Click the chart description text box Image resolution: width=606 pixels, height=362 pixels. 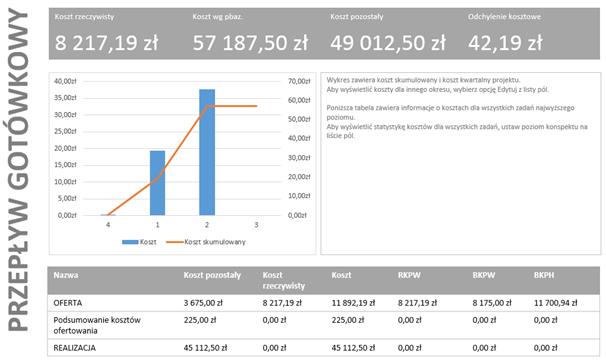click(460, 163)
